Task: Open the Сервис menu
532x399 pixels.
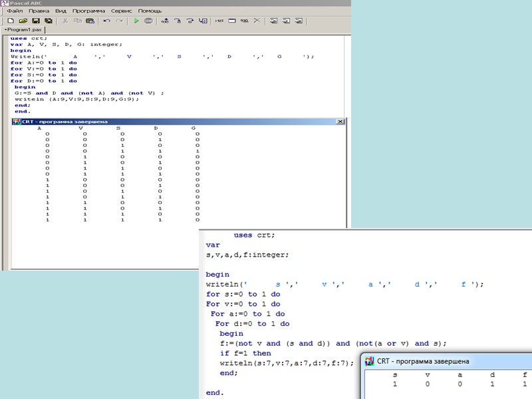Action: click(x=120, y=11)
